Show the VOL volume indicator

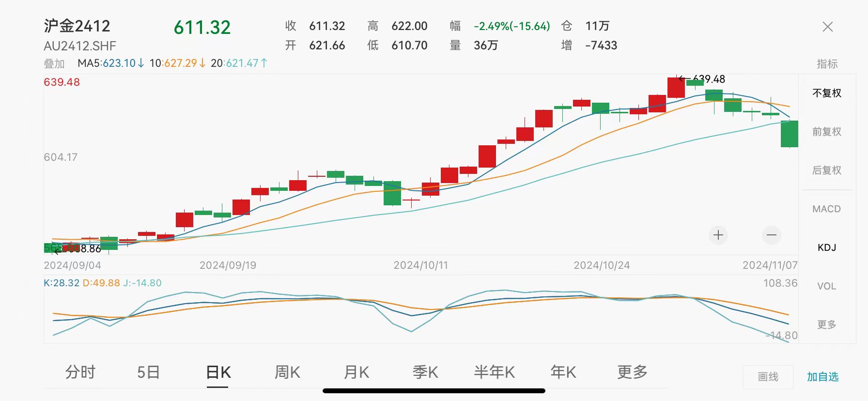pos(826,286)
